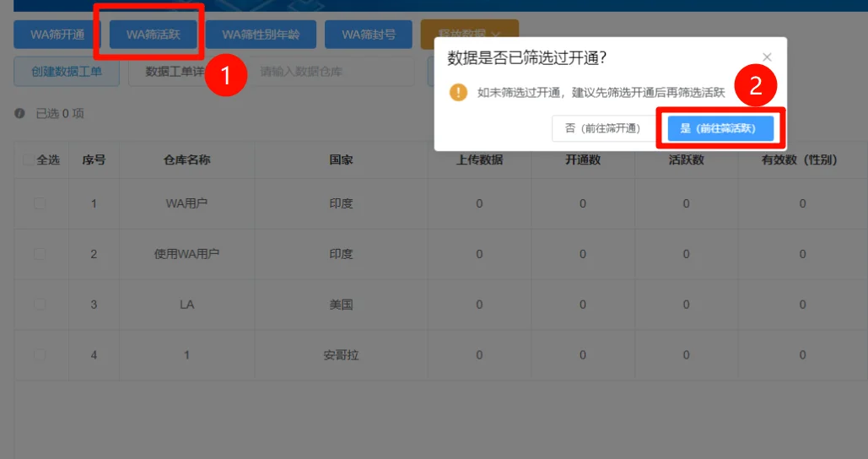The width and height of the screenshot is (868, 459).
Task: Choose 否（前往筛开通） in dialog
Action: (603, 128)
